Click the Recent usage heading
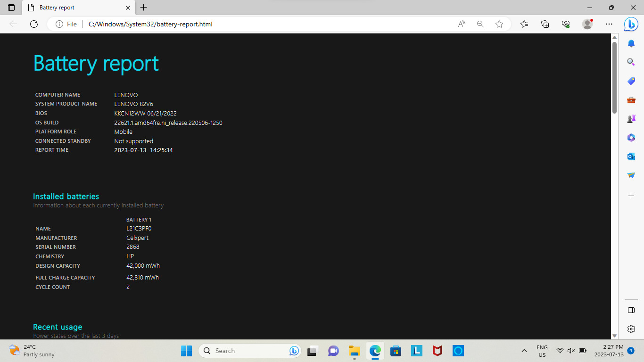Viewport: 644px width, 362px height. point(58,327)
